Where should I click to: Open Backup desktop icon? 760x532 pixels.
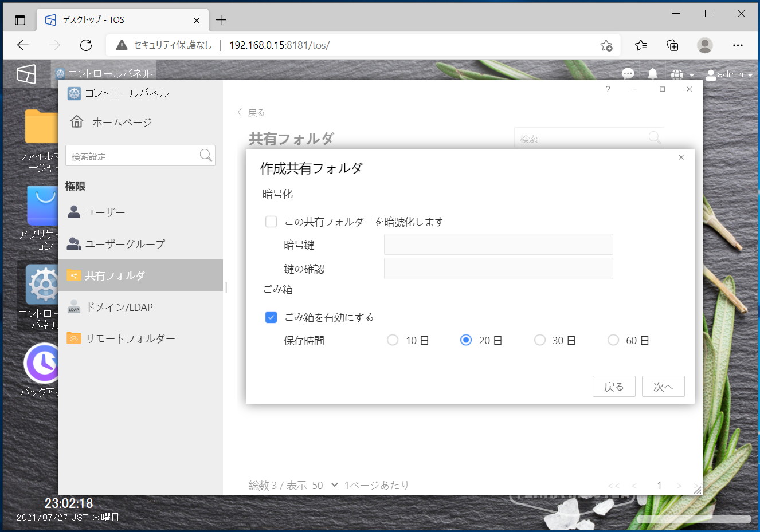tap(40, 371)
